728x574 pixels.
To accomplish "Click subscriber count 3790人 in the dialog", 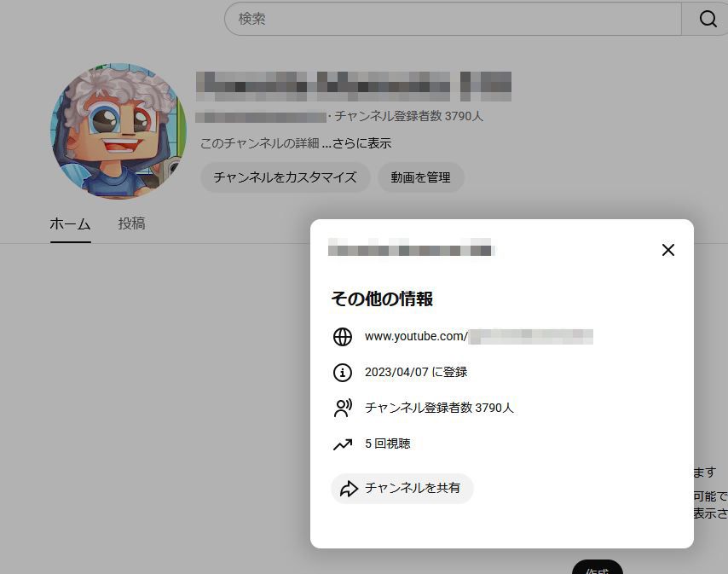I will [439, 409].
